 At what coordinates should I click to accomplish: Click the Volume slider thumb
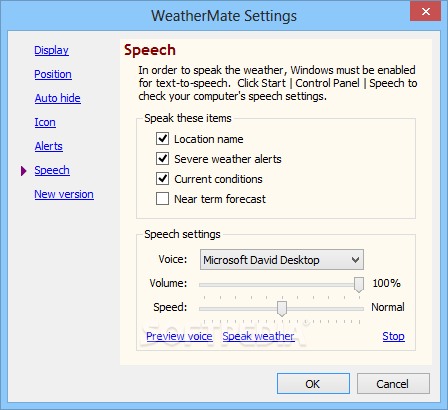pos(359,285)
